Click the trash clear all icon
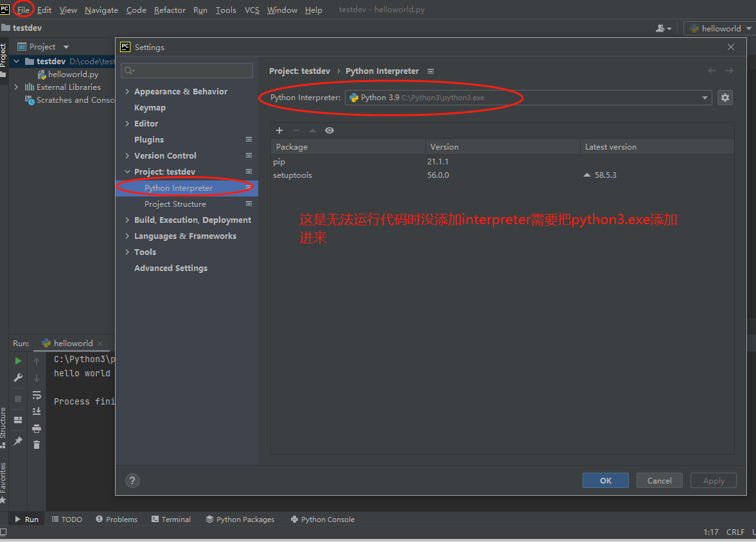The image size is (756, 542). (x=37, y=444)
